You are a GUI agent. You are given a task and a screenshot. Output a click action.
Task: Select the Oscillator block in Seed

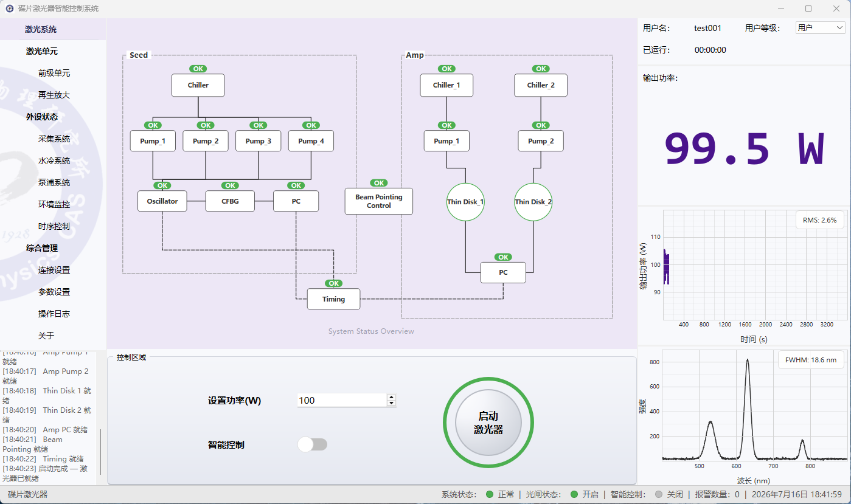pos(162,201)
